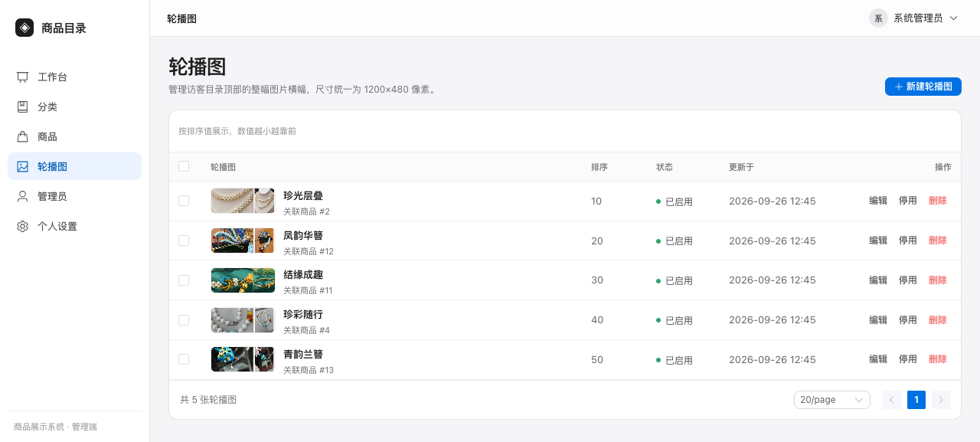
Task: Disable the 结缘成趣 banner with 停用
Action: click(x=908, y=280)
